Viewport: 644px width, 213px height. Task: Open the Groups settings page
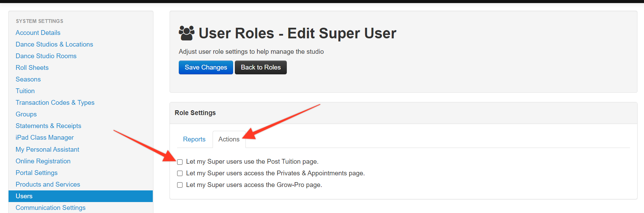(x=26, y=114)
